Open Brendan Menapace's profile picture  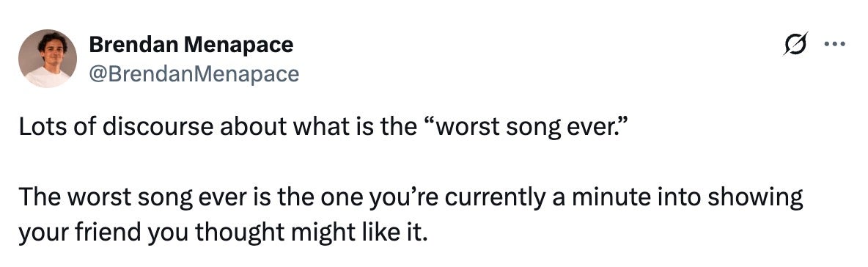click(x=48, y=59)
